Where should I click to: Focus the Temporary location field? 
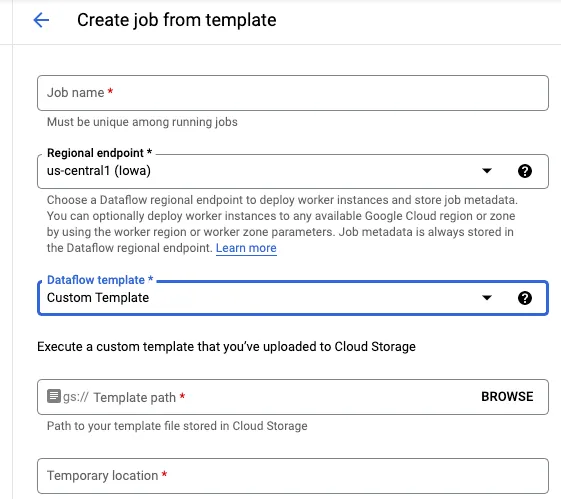293,476
